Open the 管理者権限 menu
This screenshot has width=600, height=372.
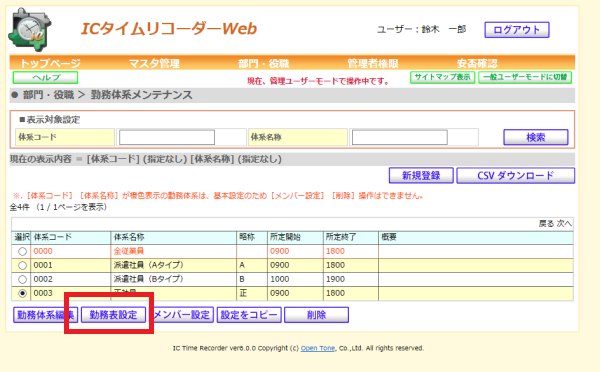point(373,63)
